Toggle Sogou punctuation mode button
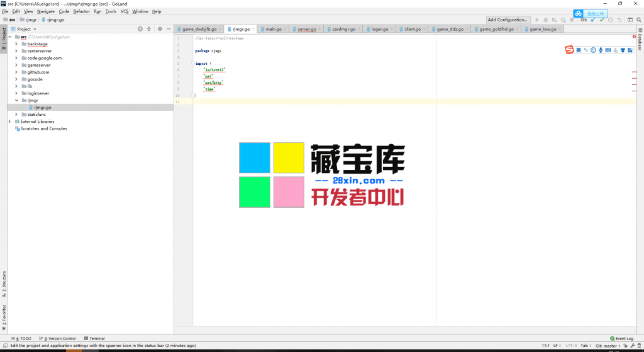644x352 pixels. point(586,50)
